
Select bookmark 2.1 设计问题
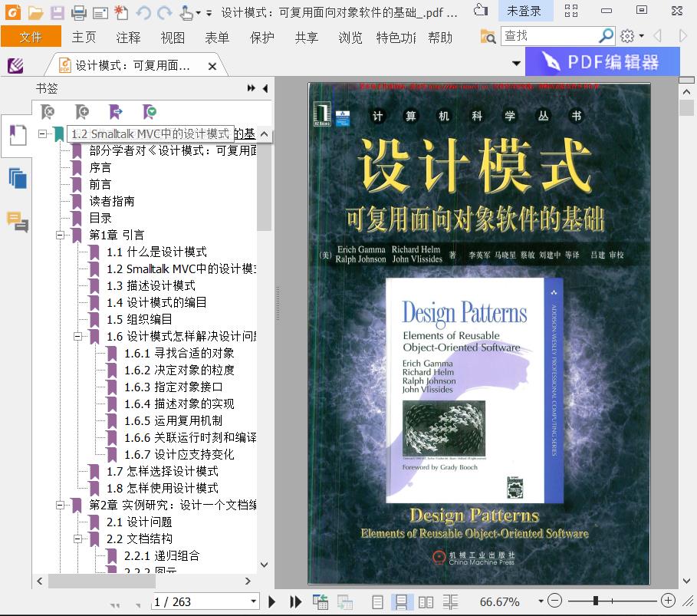(139, 522)
